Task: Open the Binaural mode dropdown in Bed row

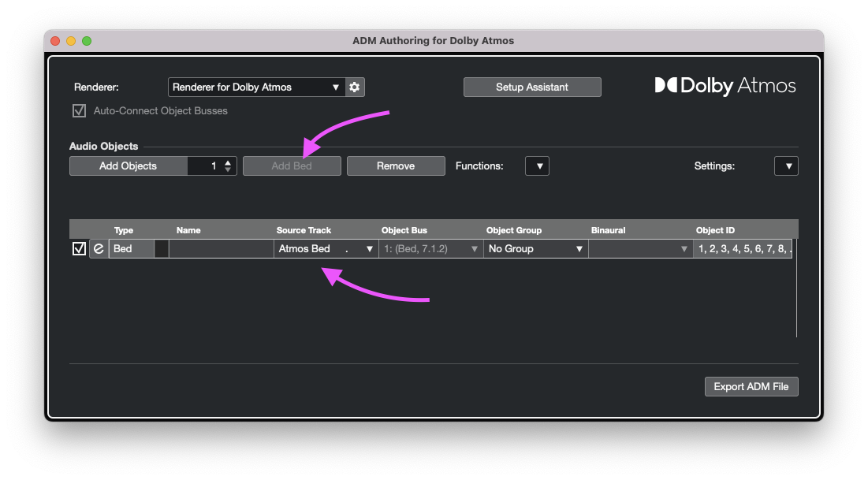Action: pyautogui.click(x=640, y=249)
